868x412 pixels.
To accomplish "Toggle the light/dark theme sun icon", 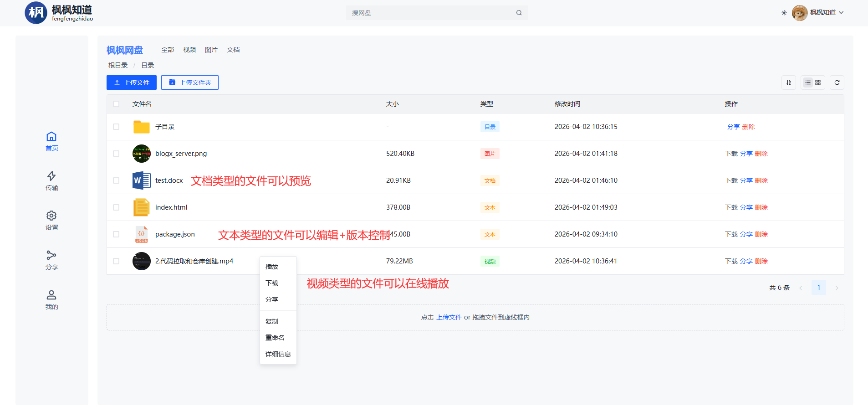I will click(x=784, y=13).
